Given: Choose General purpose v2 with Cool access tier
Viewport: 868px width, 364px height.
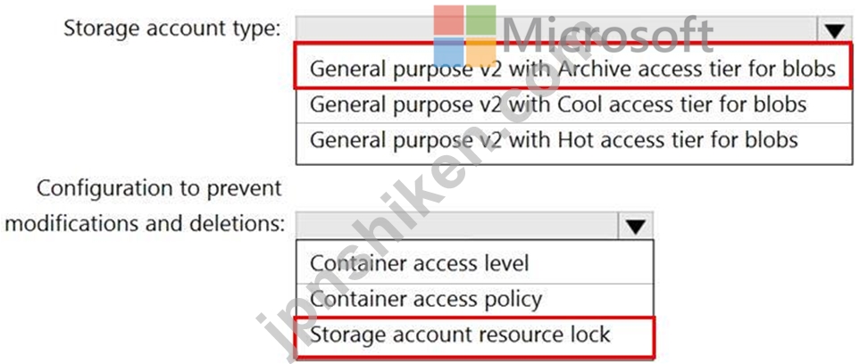Looking at the screenshot, I should pos(574,105).
